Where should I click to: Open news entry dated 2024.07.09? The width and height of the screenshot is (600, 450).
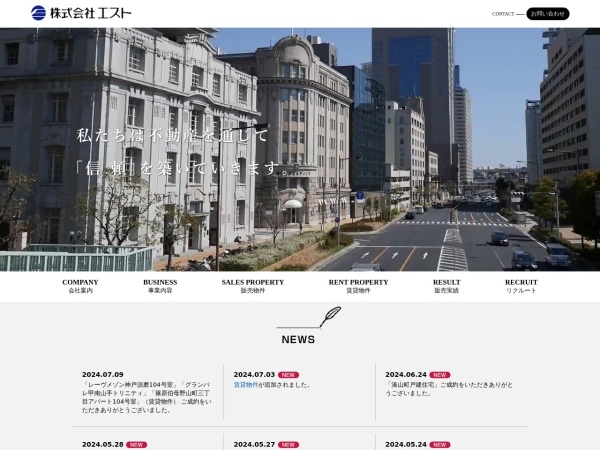point(103,375)
